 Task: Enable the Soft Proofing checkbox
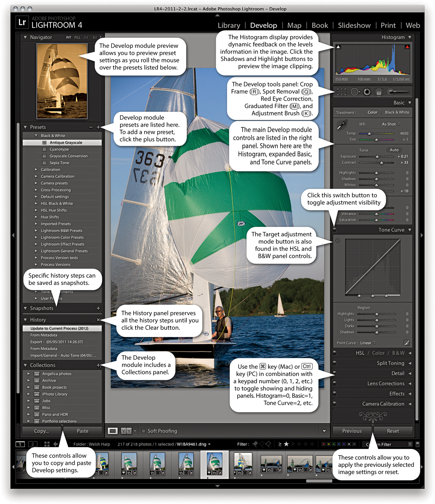(144, 431)
